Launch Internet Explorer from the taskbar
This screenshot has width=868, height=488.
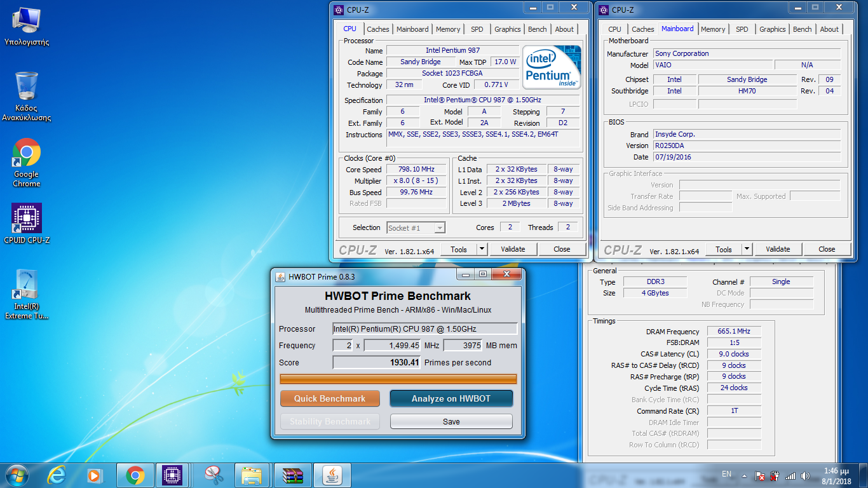[57, 475]
